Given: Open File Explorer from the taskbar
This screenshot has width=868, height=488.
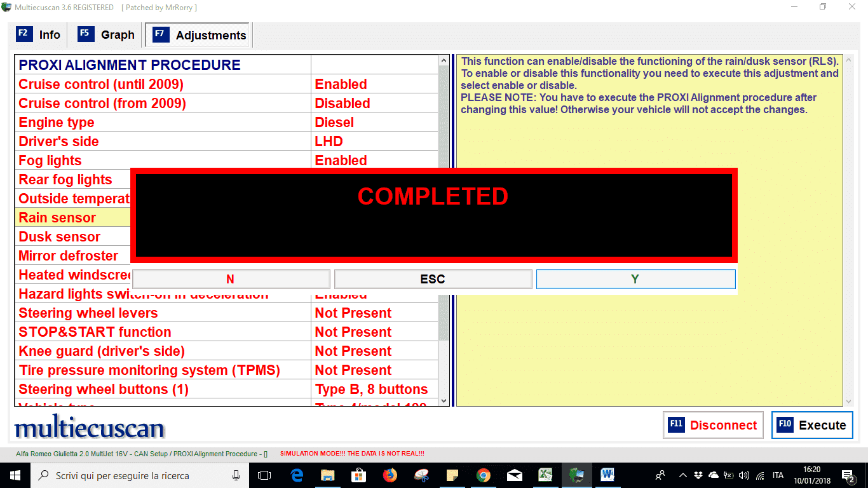Looking at the screenshot, I should click(x=328, y=475).
